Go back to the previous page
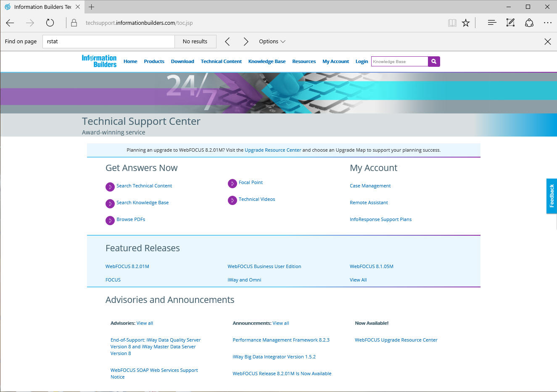Screen dimensions: 557x392 coord(10,23)
